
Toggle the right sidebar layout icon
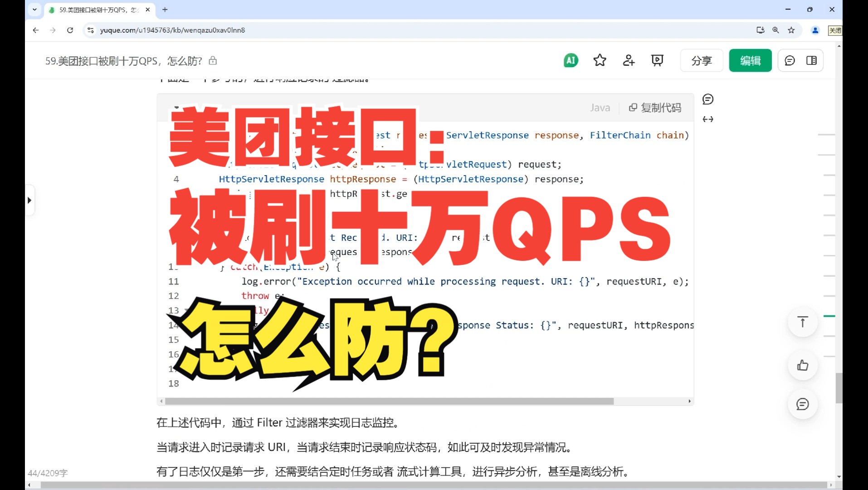click(812, 60)
